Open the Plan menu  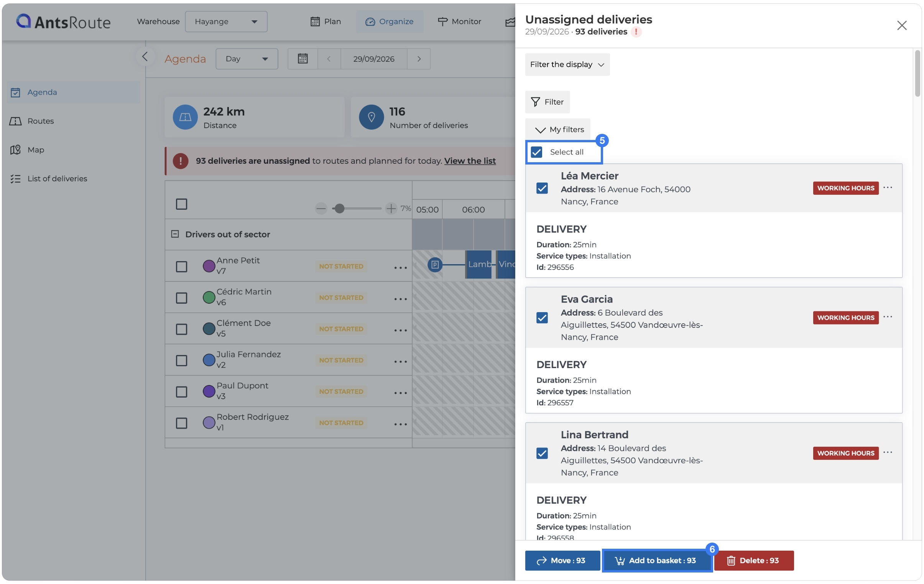[326, 21]
